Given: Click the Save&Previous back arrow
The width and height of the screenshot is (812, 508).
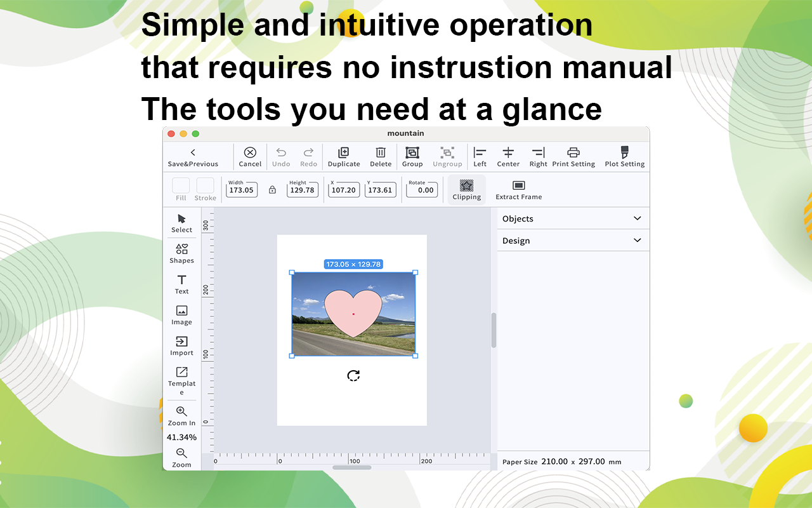Looking at the screenshot, I should [x=193, y=152].
